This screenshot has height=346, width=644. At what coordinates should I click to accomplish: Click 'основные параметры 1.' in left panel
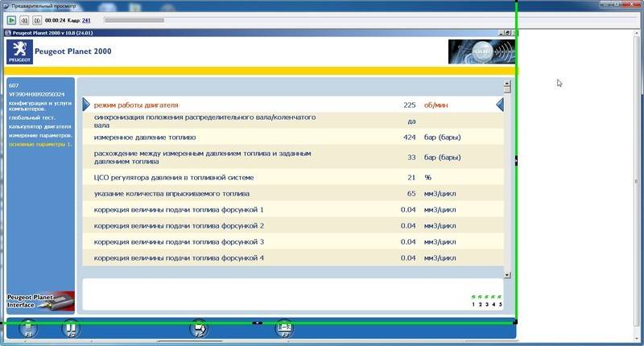pyautogui.click(x=40, y=144)
